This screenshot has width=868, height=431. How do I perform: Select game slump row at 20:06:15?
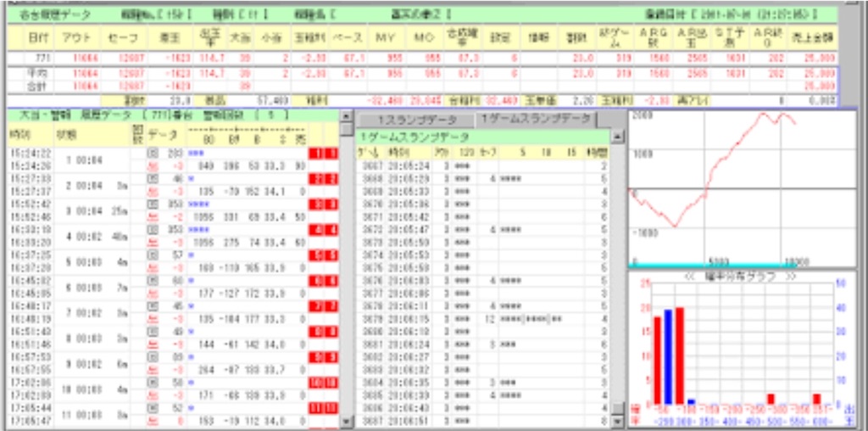pos(482,318)
